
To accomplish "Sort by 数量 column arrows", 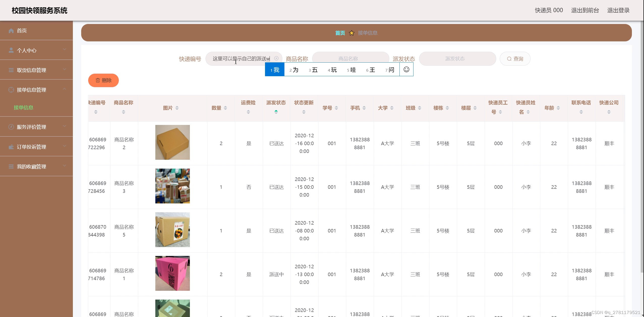I will [x=225, y=108].
